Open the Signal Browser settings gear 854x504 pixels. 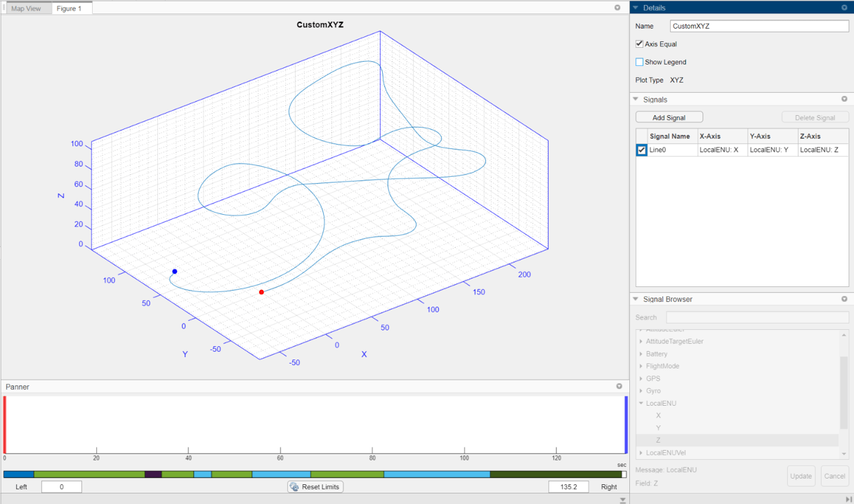[x=844, y=298]
